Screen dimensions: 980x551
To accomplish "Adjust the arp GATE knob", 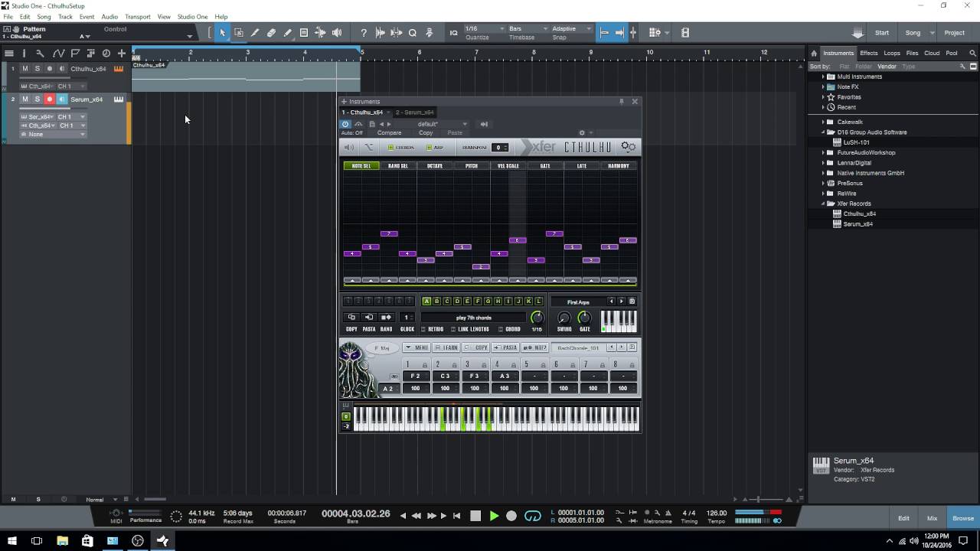I will pyautogui.click(x=584, y=318).
